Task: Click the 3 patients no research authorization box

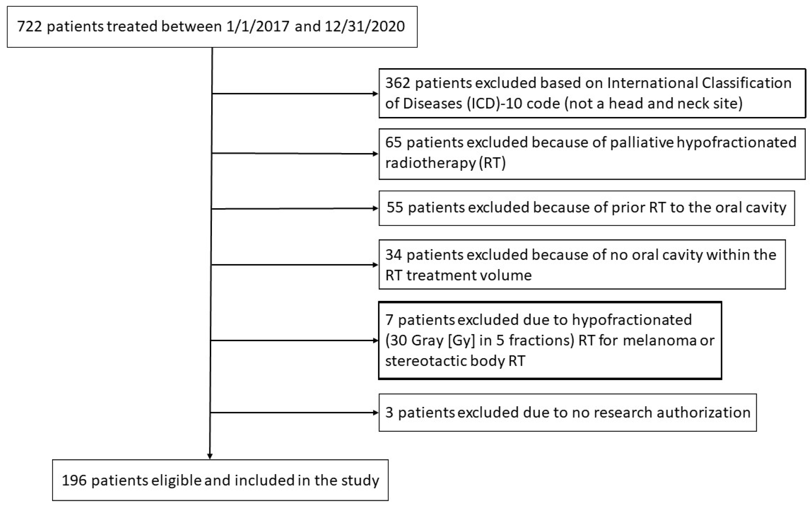Action: (568, 413)
